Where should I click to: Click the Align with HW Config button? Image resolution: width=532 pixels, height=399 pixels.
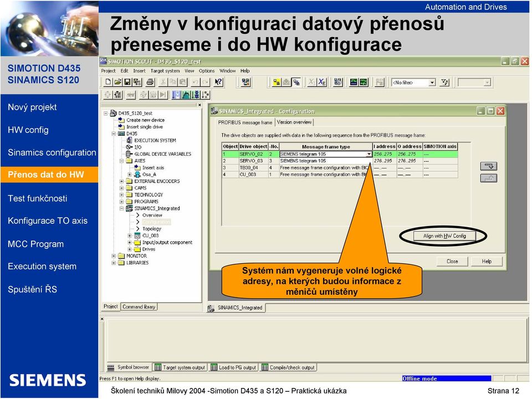(444, 236)
